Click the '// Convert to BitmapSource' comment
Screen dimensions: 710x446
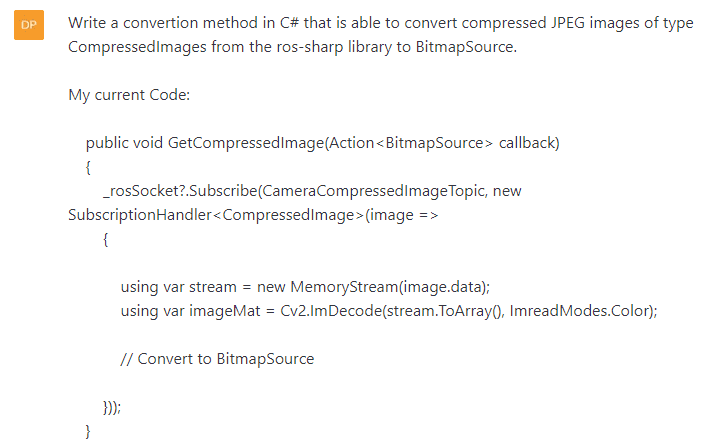pyautogui.click(x=217, y=359)
